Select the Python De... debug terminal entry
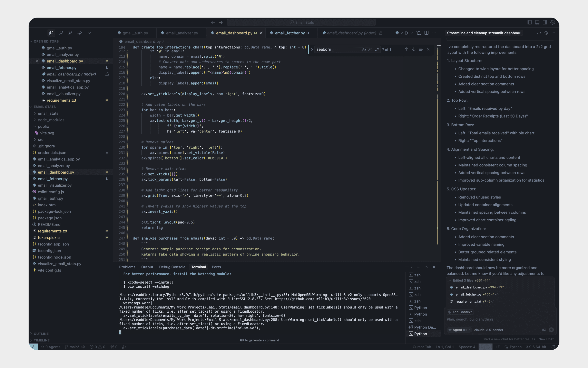The height and width of the screenshot is (368, 588). 423,327
